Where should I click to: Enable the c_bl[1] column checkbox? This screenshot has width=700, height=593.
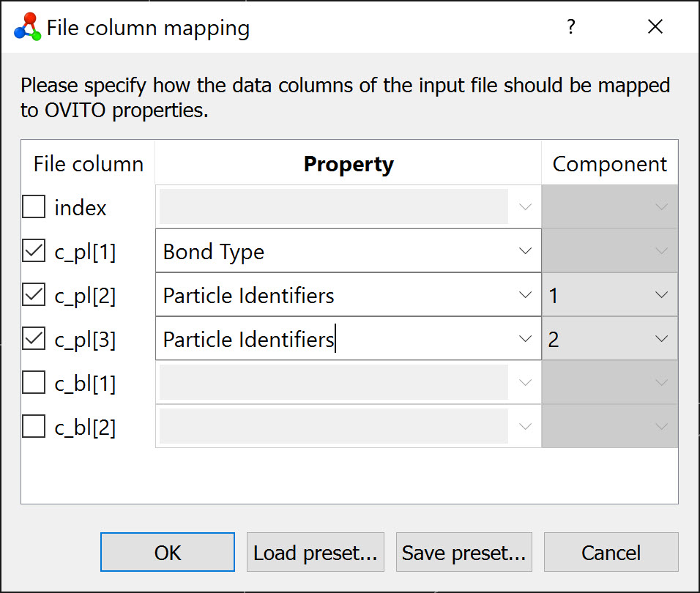click(34, 383)
